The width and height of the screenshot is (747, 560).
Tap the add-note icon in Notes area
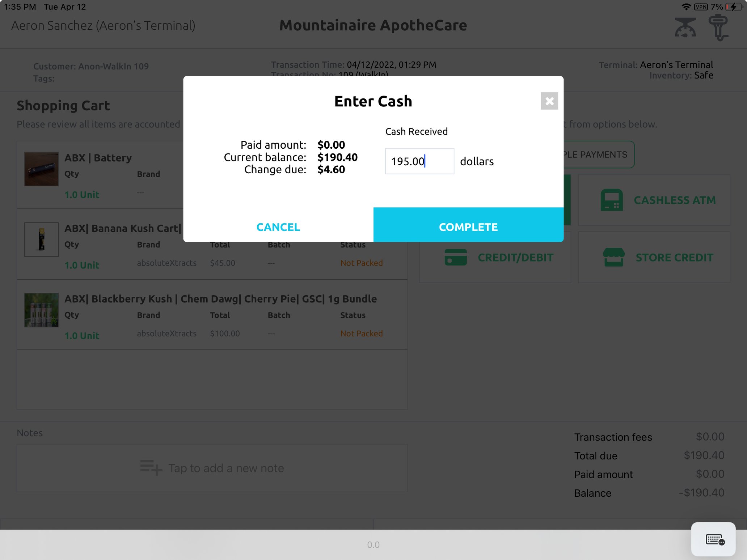(151, 468)
